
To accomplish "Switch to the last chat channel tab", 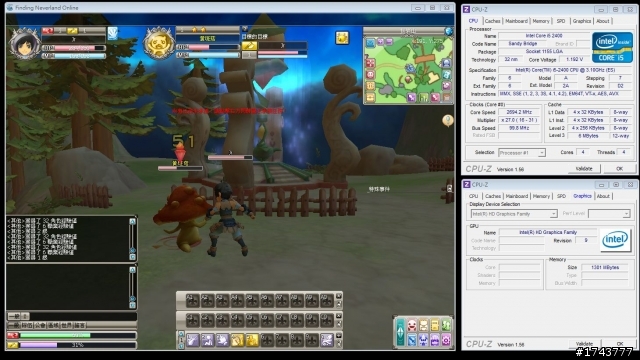I will [80, 326].
